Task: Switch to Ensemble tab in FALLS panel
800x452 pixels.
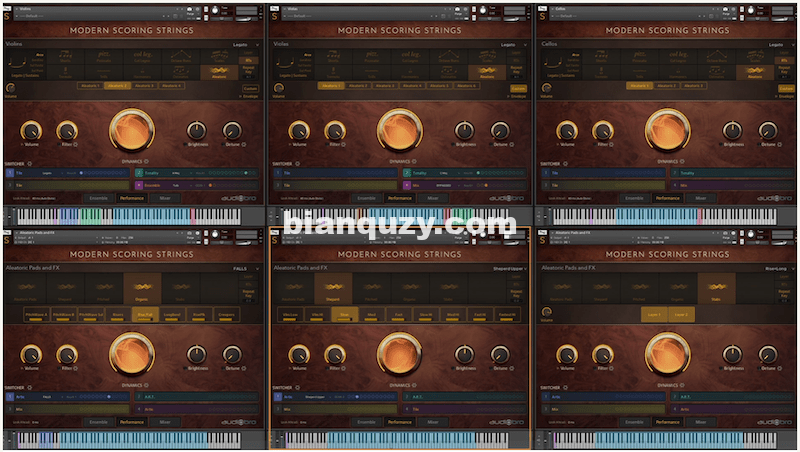Action: 98,422
